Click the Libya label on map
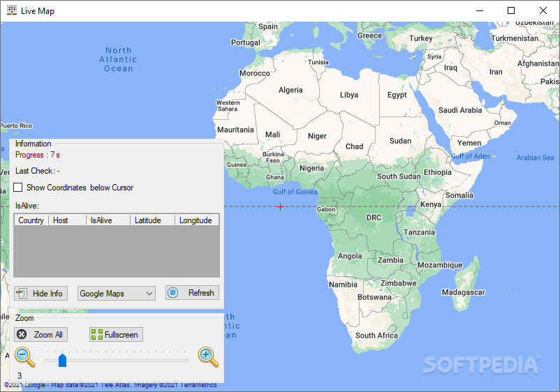 349,95
